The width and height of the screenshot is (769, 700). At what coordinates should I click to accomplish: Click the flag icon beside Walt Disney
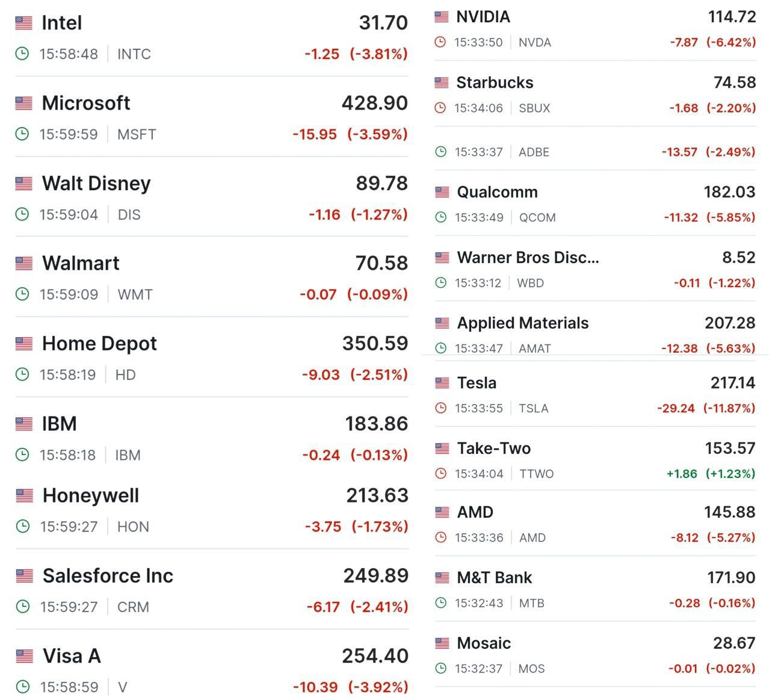point(23,184)
